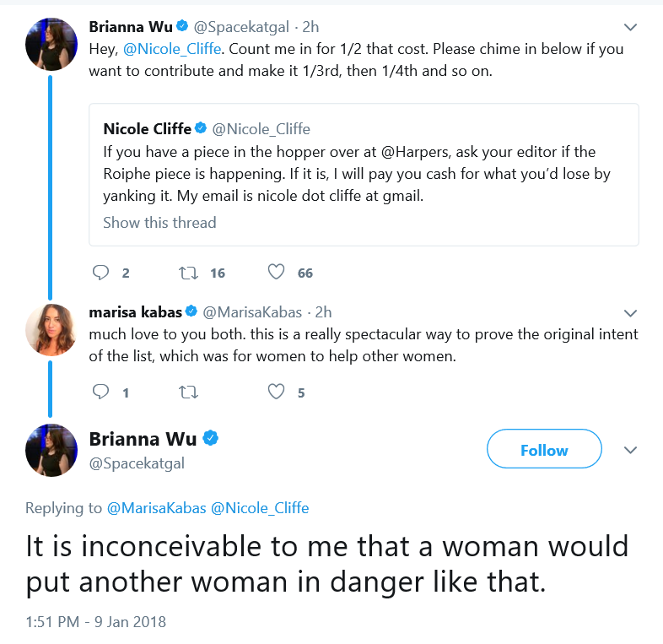Click retweet icon showing 16 retweets

pos(188,273)
